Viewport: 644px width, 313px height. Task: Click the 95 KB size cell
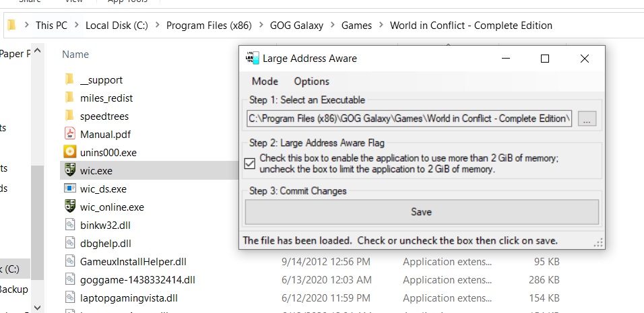547,261
